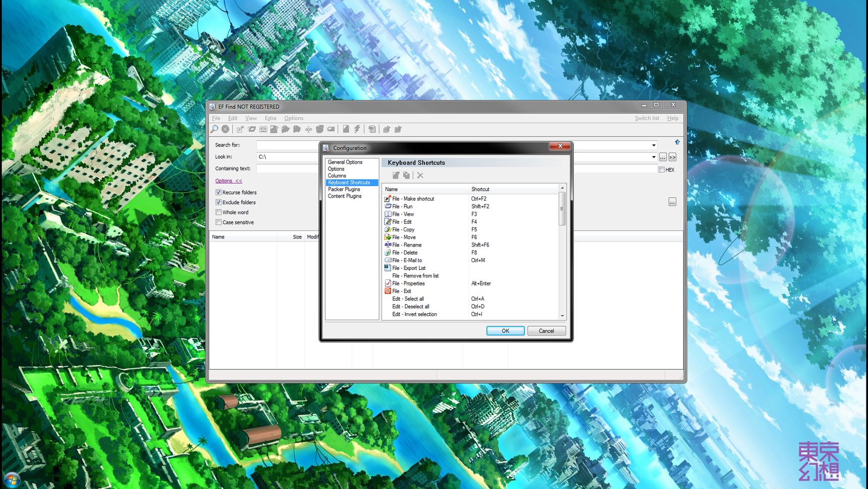This screenshot has height=489, width=868.
Task: Click the scroll up arrow in shortcuts list
Action: coord(562,188)
